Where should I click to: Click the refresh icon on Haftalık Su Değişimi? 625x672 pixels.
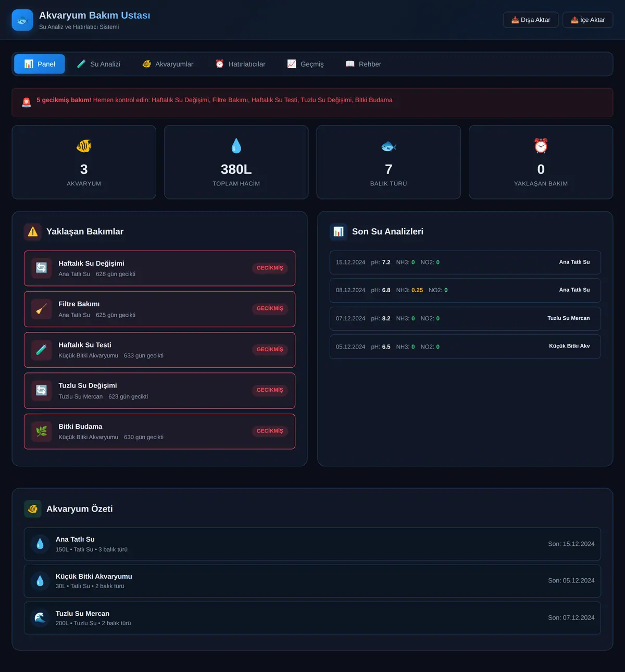(42, 268)
